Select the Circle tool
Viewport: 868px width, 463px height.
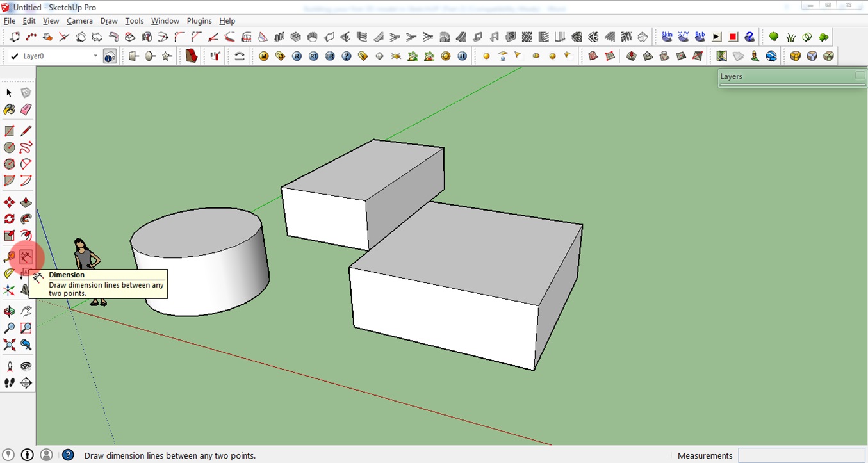pyautogui.click(x=8, y=147)
